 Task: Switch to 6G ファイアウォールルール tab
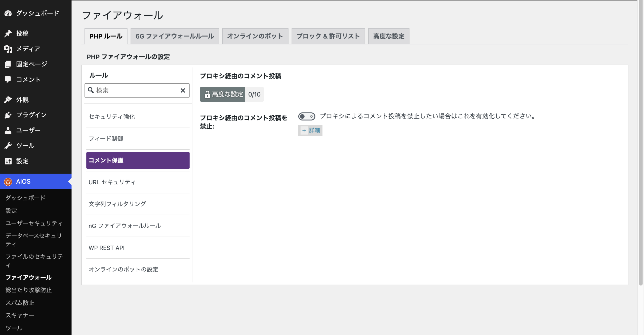(175, 36)
